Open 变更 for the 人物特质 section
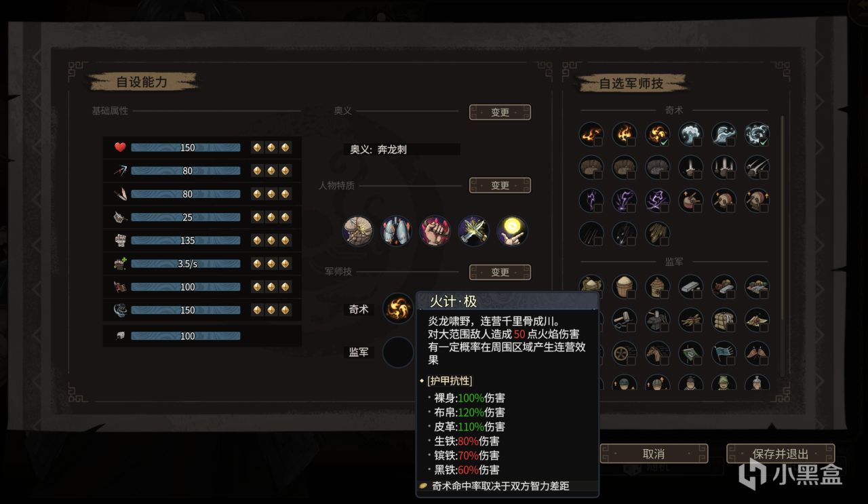 (x=500, y=185)
